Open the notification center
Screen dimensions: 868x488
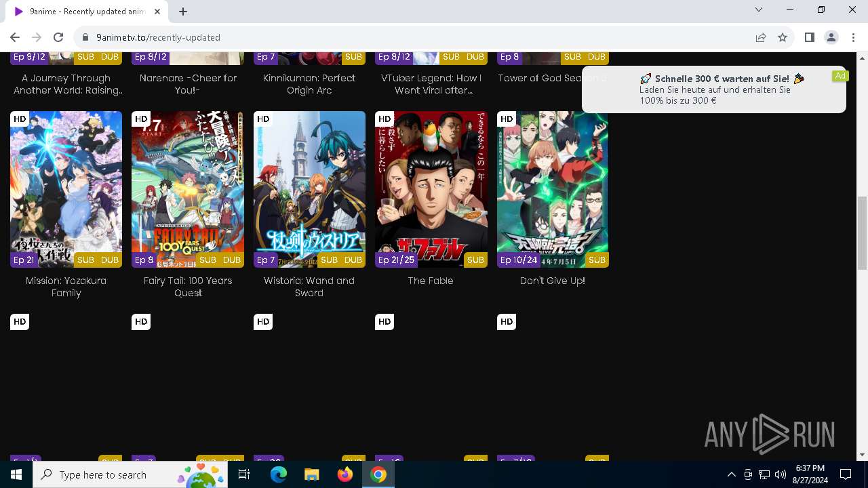tap(846, 474)
